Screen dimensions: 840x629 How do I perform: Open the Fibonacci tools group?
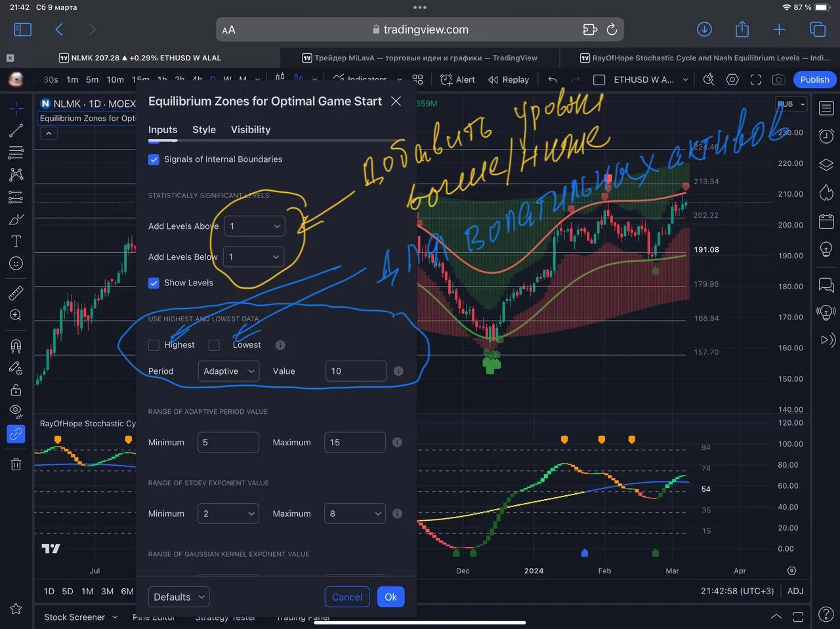point(16,153)
